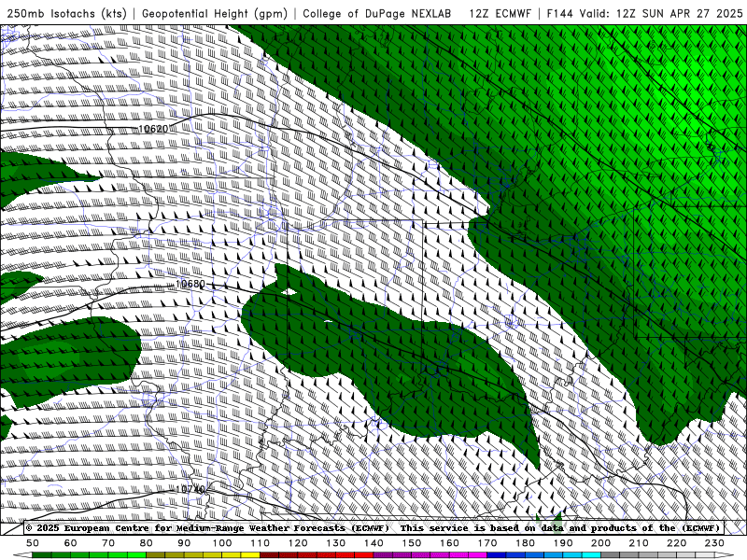Select the 170 knot scale label
This screenshot has width=747, height=560.
[x=487, y=543]
